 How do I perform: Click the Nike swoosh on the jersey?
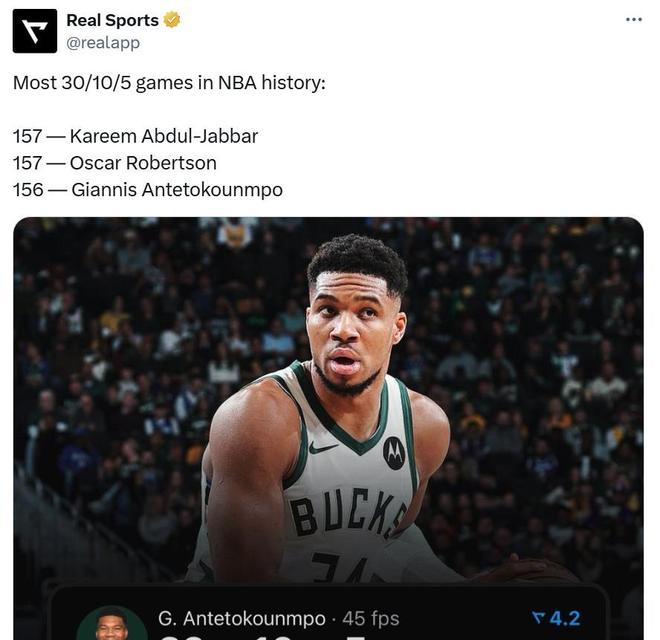pyautogui.click(x=323, y=448)
